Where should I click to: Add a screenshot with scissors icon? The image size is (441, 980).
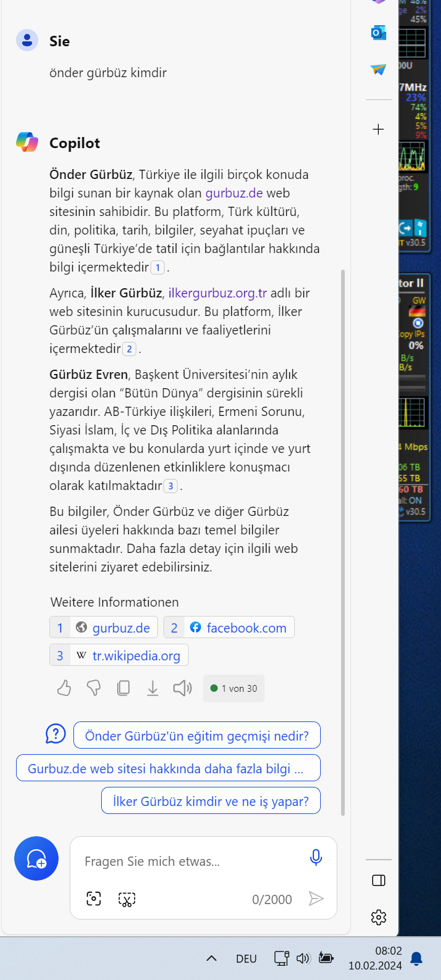coord(127,899)
